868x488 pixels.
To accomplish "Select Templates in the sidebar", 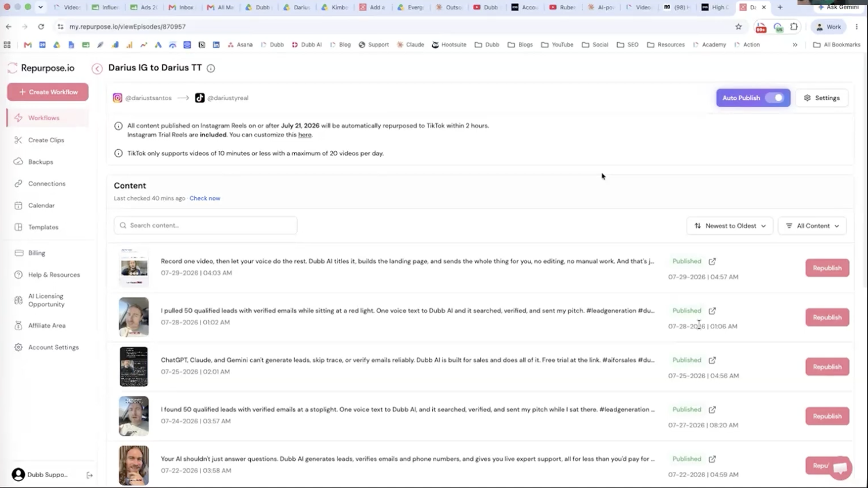I will [x=43, y=227].
